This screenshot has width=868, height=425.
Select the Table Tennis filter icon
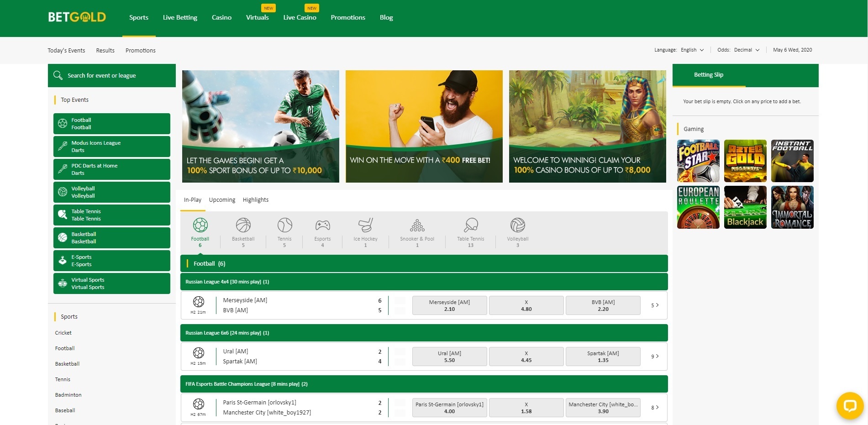[x=470, y=226]
